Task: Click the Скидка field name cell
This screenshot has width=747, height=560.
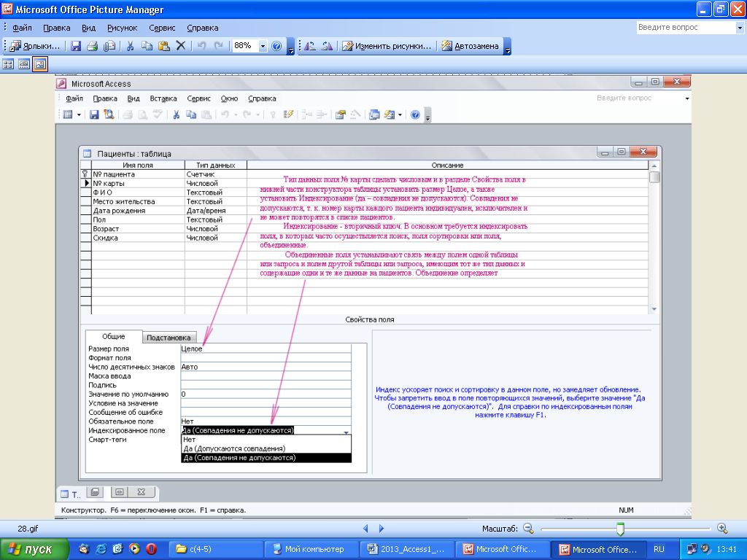Action: pos(138,238)
